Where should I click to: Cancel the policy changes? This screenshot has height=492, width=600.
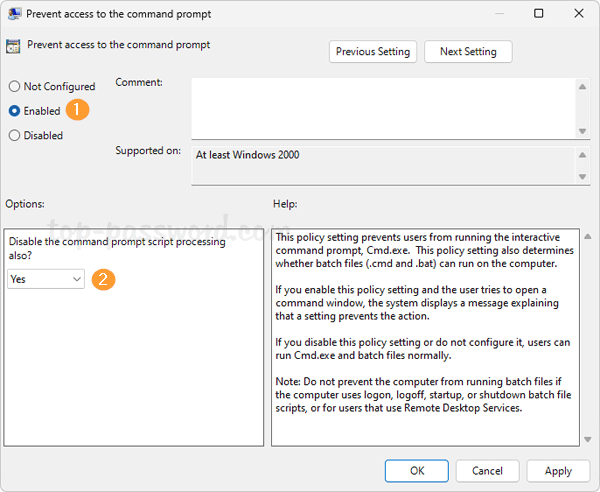487,470
